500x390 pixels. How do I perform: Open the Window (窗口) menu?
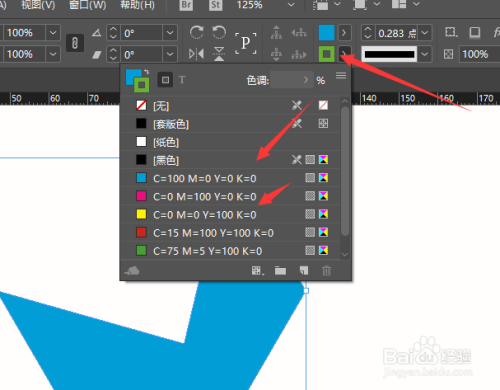click(87, 5)
